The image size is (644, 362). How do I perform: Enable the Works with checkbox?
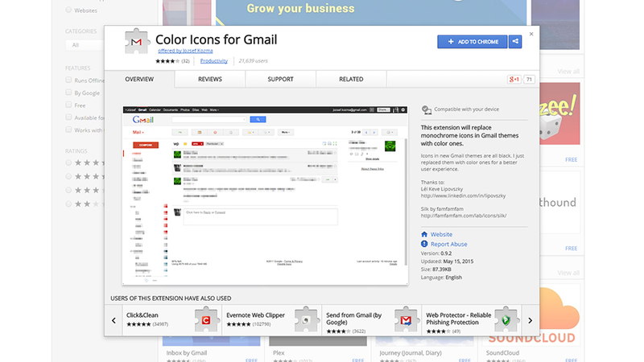pyautogui.click(x=68, y=130)
